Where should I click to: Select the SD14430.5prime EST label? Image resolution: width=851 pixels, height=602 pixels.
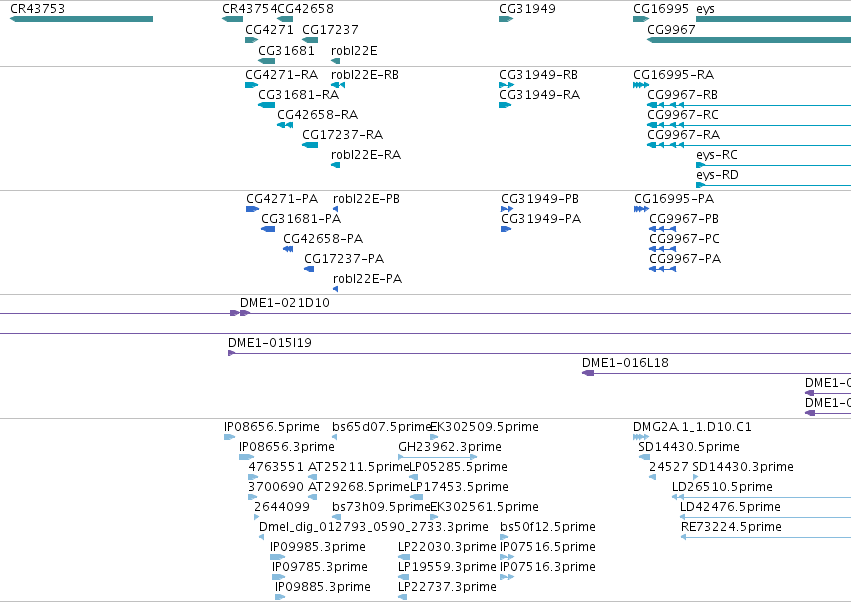[x=689, y=447]
